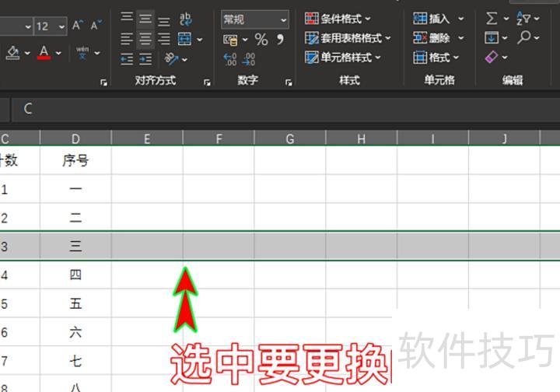This screenshot has width=560, height=392.
Task: Apply red font color with the A icon
Action: tap(44, 52)
